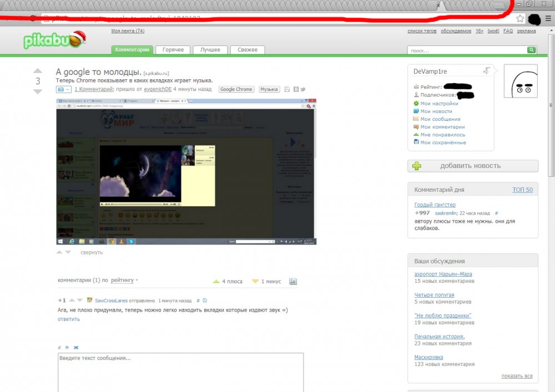Switch to the 'Горячее' tab
This screenshot has height=392, width=555.
coord(173,50)
